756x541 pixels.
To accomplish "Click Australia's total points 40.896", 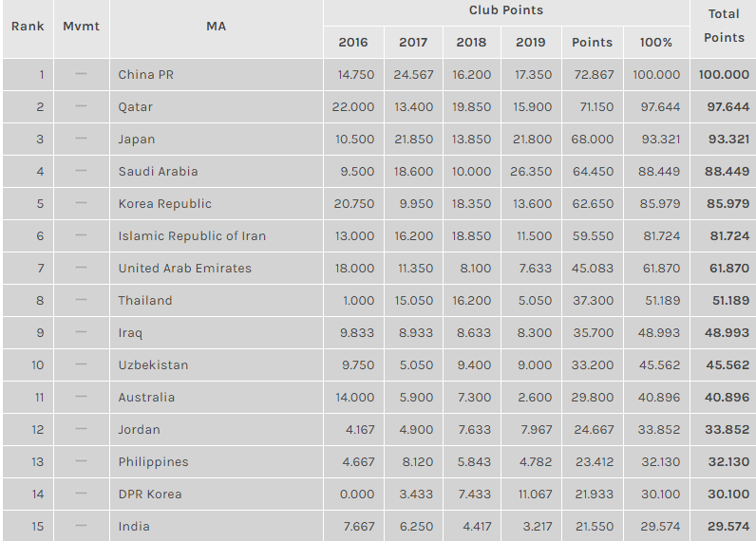I will click(x=728, y=398).
